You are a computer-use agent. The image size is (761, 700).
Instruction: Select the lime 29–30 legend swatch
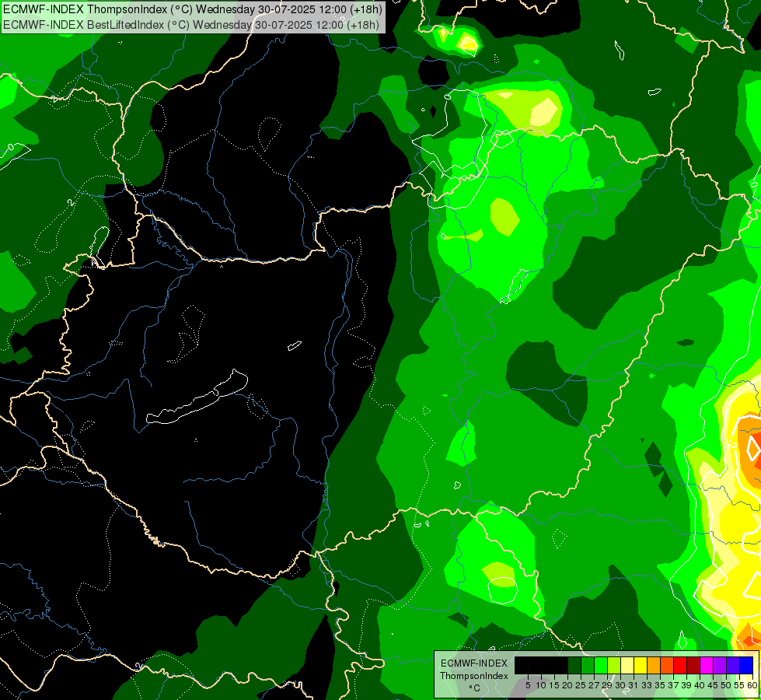click(x=614, y=665)
